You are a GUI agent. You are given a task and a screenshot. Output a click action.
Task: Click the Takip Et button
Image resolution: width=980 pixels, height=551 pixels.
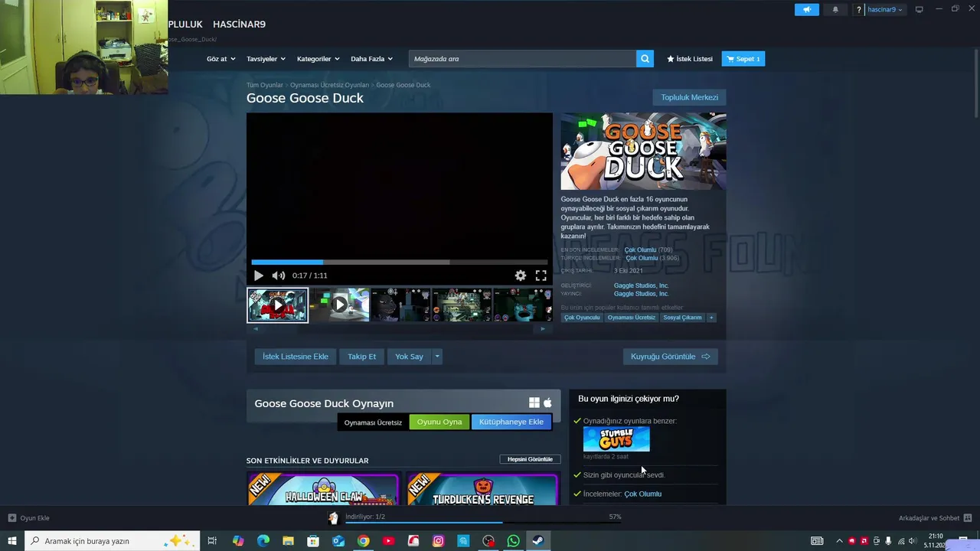point(362,357)
